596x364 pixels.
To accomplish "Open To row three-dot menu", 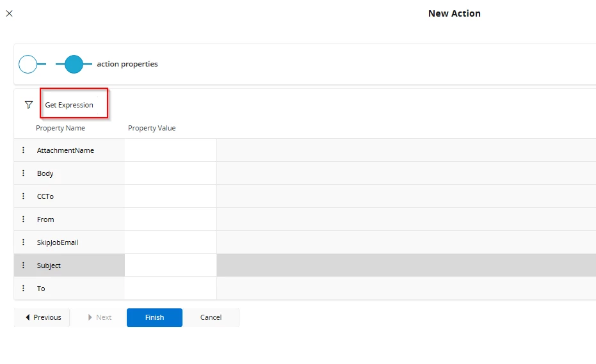I will click(24, 289).
